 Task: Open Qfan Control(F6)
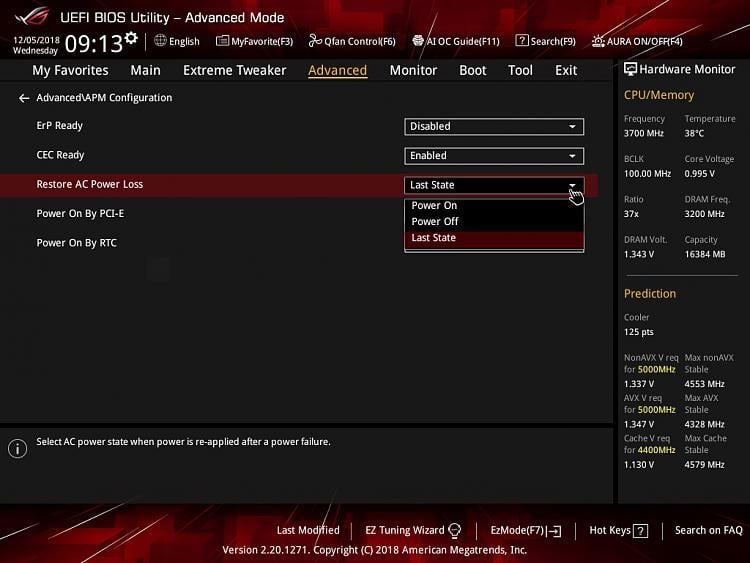(352, 41)
